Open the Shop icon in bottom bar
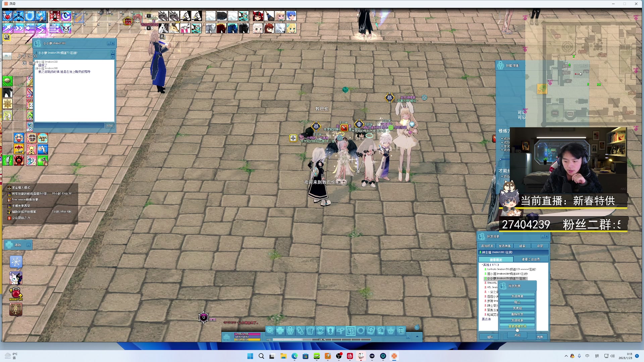This screenshot has width=644, height=362. point(381,331)
